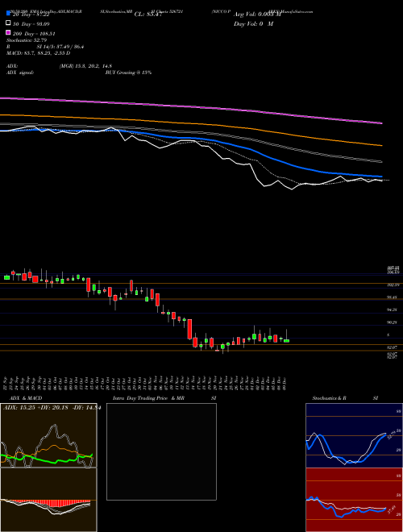Select the '200 Day = 108.51' legend text

pos(34,34)
